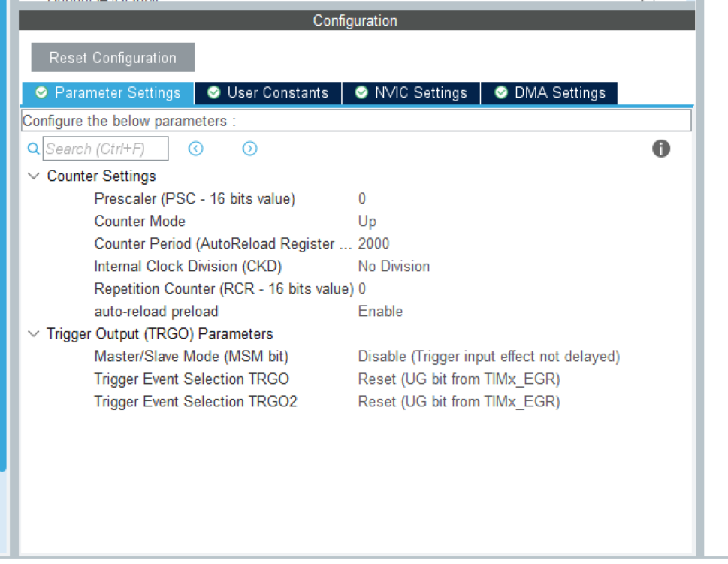The height and width of the screenshot is (564, 728).
Task: Open the Counter Mode Up dropdown
Action: [367, 222]
